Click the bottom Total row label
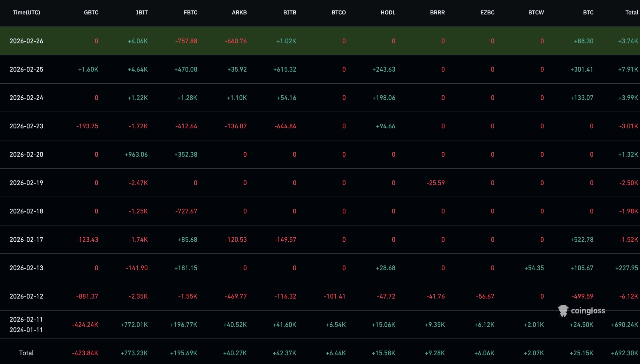The width and height of the screenshot is (640, 364). pos(26,353)
